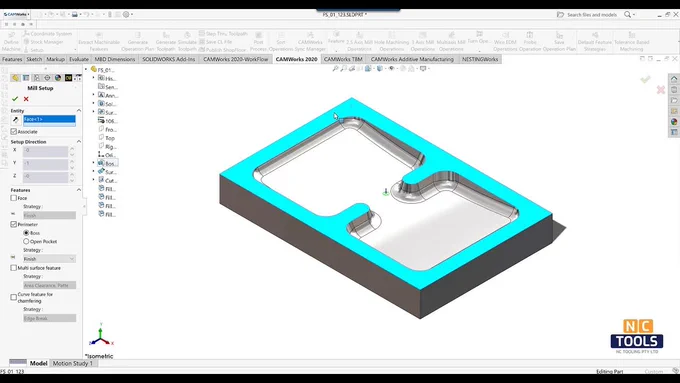Switch to the Sketch tab
680x383 pixels.
click(x=34, y=59)
